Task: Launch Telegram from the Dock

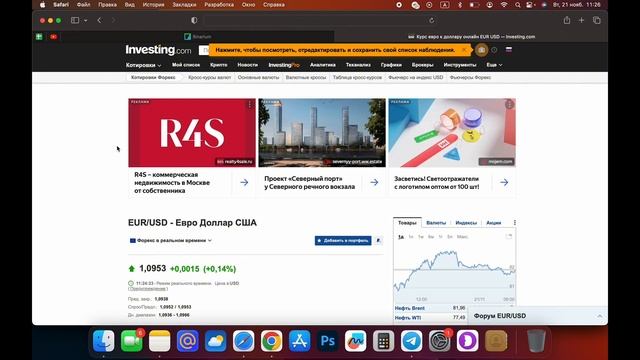Action: coord(411,340)
